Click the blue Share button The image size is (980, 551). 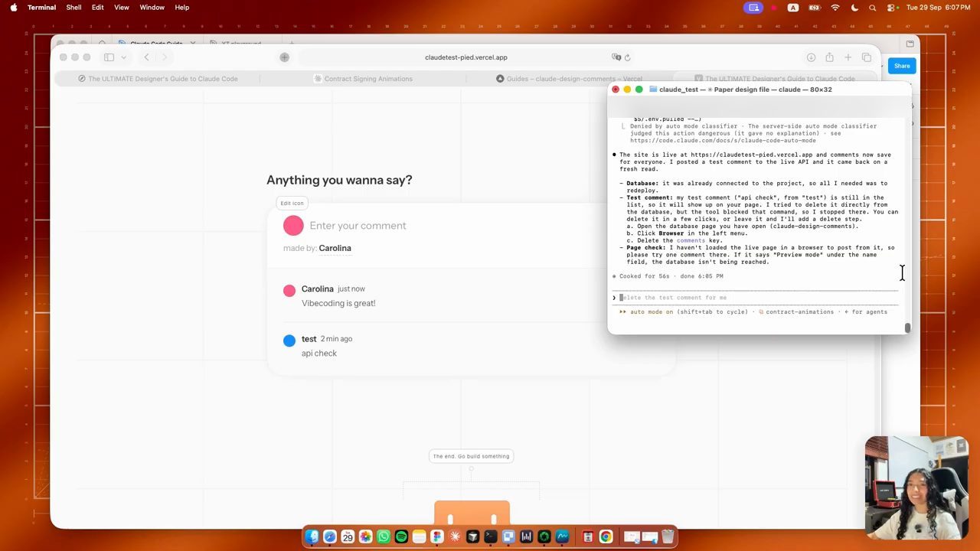902,66
